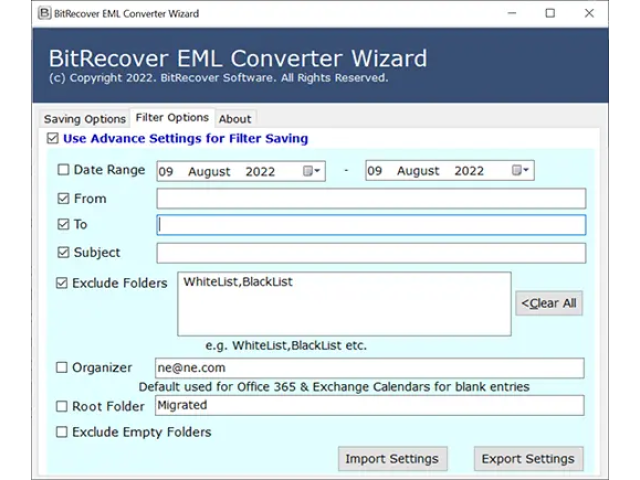This screenshot has width=640, height=480.
Task: Click the Exclude Folders text area
Action: (x=344, y=304)
